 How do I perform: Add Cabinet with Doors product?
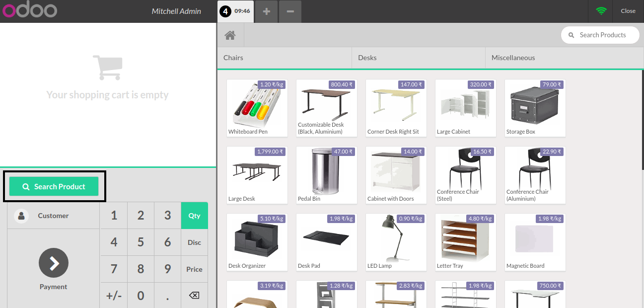coord(396,175)
